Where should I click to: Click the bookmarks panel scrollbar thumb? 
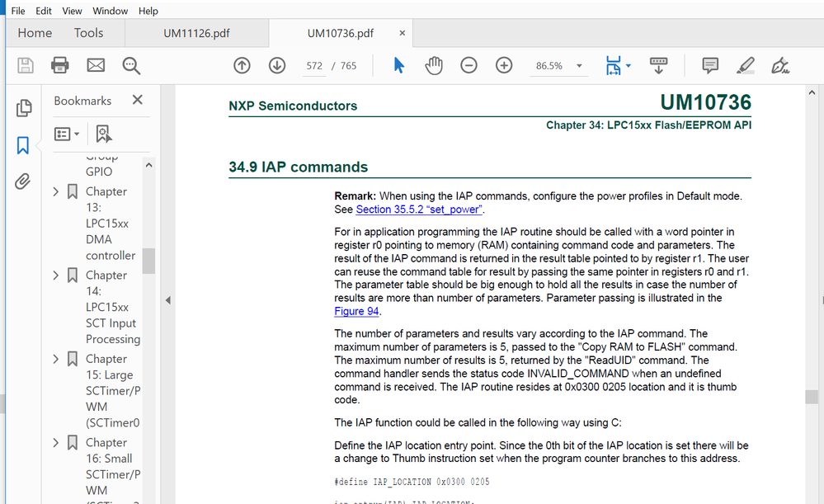click(x=148, y=261)
